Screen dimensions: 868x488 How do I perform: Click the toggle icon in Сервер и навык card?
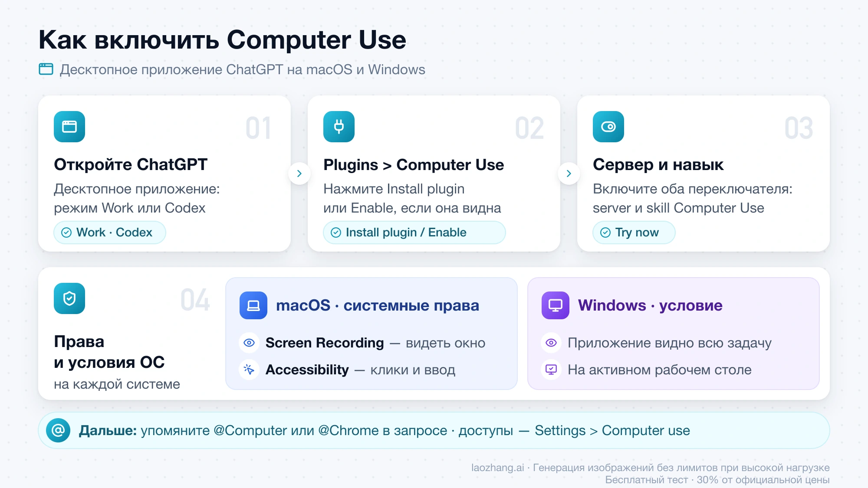608,127
